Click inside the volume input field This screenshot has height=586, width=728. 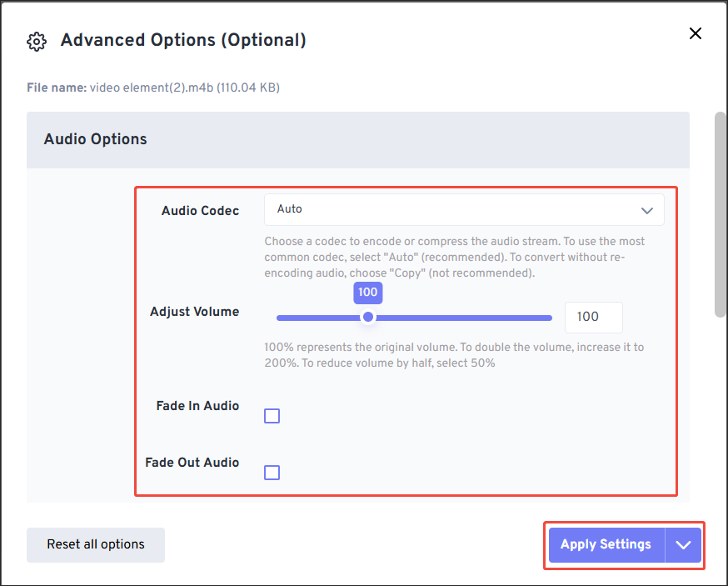pyautogui.click(x=593, y=317)
